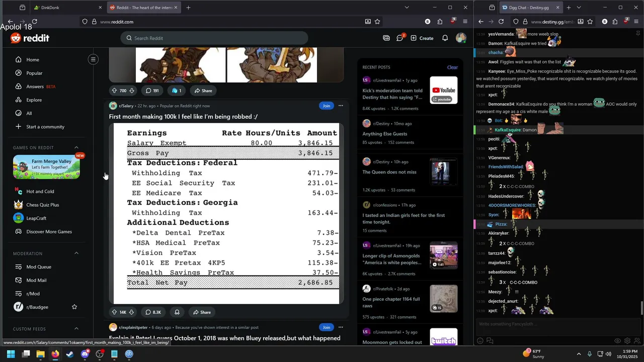Open the 191 comments on the top post
Image resolution: width=644 pixels, height=362 pixels.
[x=152, y=90]
